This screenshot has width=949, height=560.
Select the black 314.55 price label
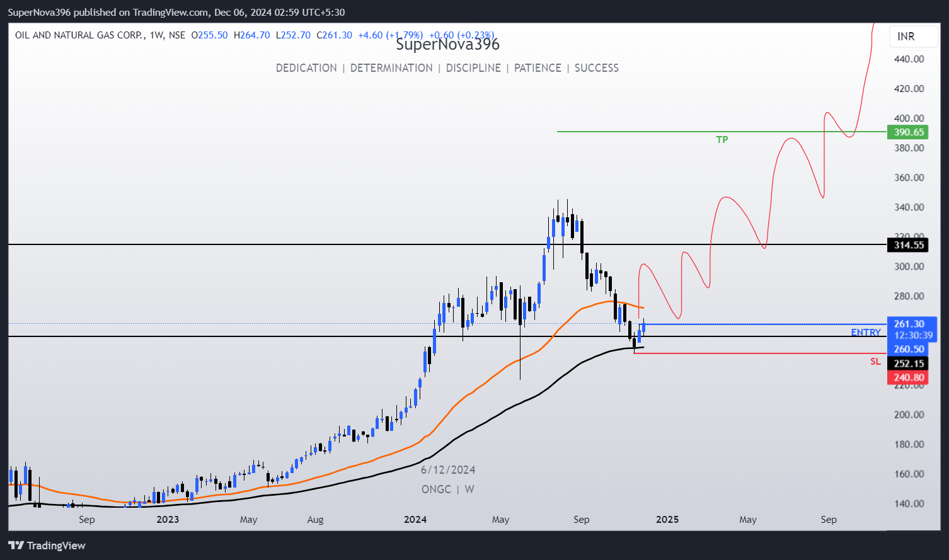coord(907,245)
